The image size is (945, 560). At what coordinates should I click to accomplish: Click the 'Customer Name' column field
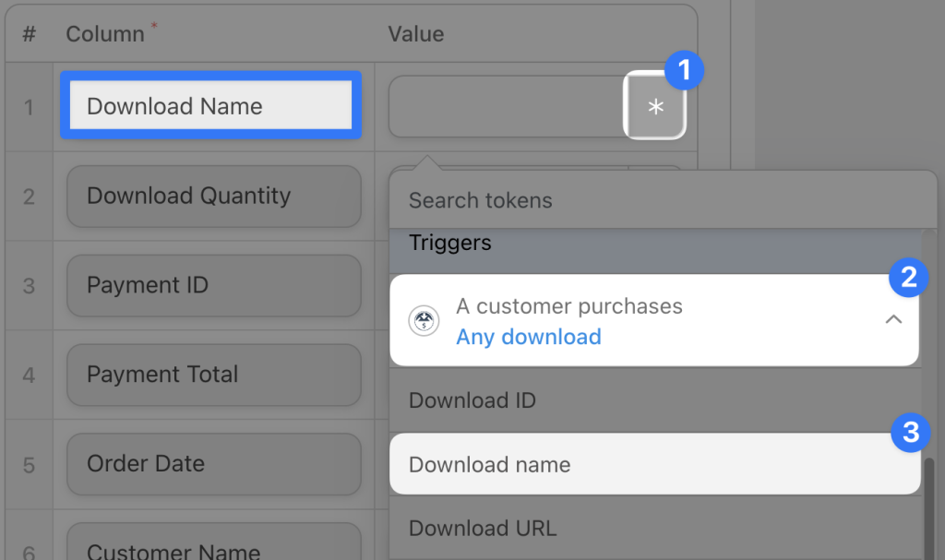click(x=213, y=547)
